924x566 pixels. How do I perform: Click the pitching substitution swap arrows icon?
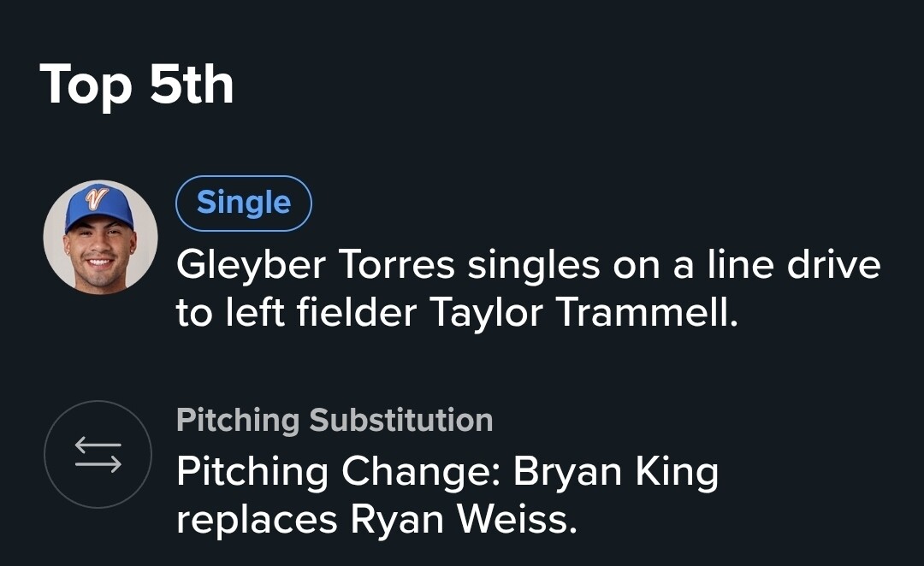pyautogui.click(x=98, y=454)
